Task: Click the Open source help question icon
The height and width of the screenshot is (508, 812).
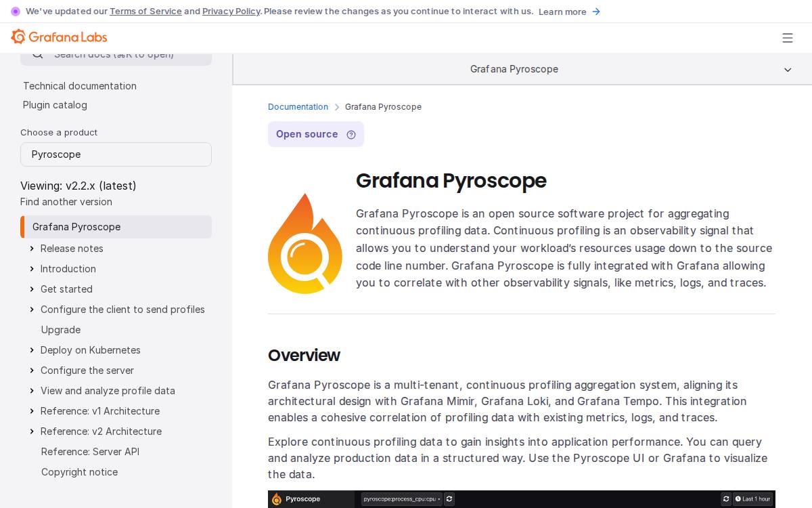Action: pos(351,134)
